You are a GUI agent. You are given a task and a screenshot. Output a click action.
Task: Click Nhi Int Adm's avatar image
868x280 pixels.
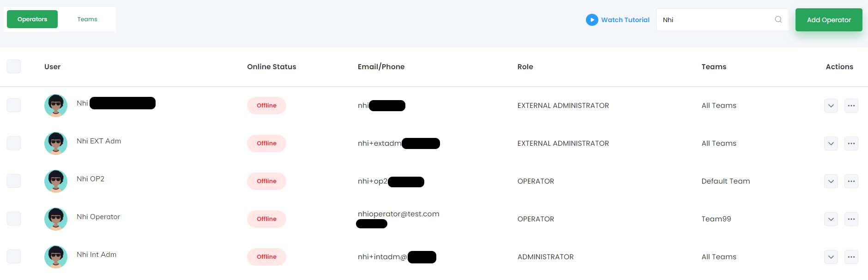(x=56, y=257)
